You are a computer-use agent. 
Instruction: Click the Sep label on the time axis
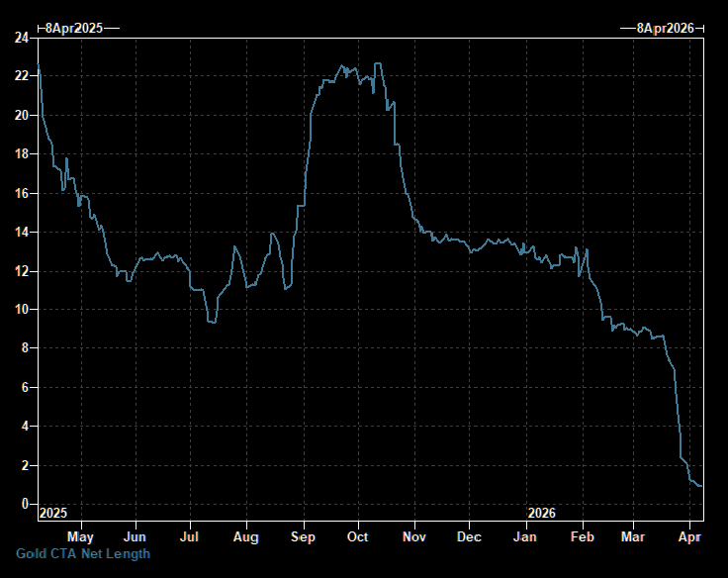point(303,537)
